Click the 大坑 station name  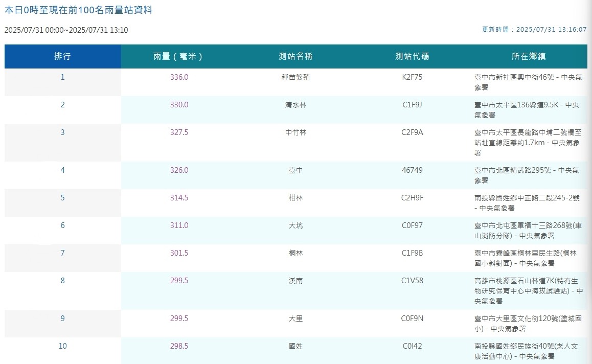[x=295, y=225]
